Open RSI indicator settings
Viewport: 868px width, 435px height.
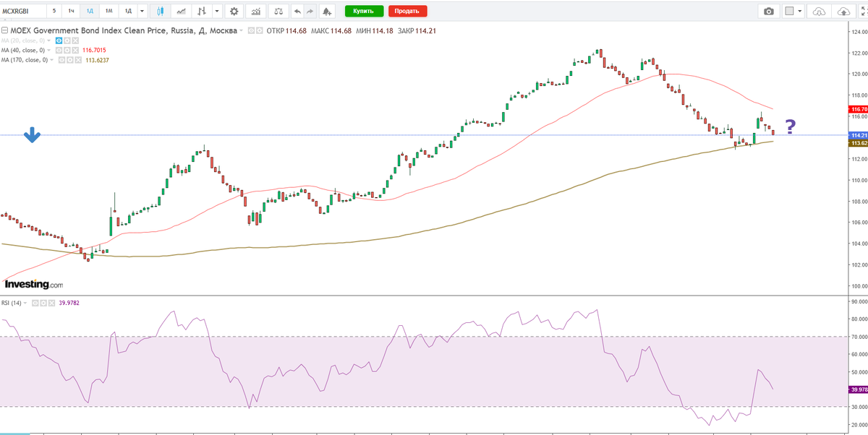43,303
